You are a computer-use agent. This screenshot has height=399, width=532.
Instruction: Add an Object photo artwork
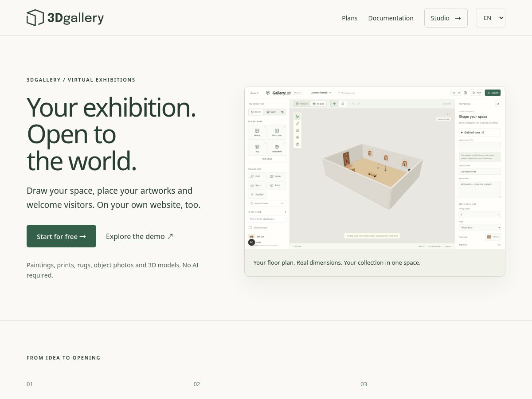coord(277,148)
